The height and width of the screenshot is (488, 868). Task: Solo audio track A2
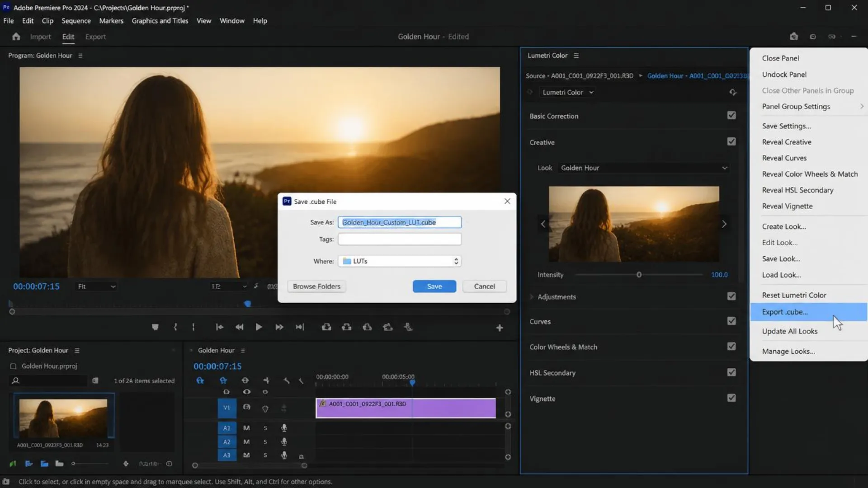click(x=265, y=442)
